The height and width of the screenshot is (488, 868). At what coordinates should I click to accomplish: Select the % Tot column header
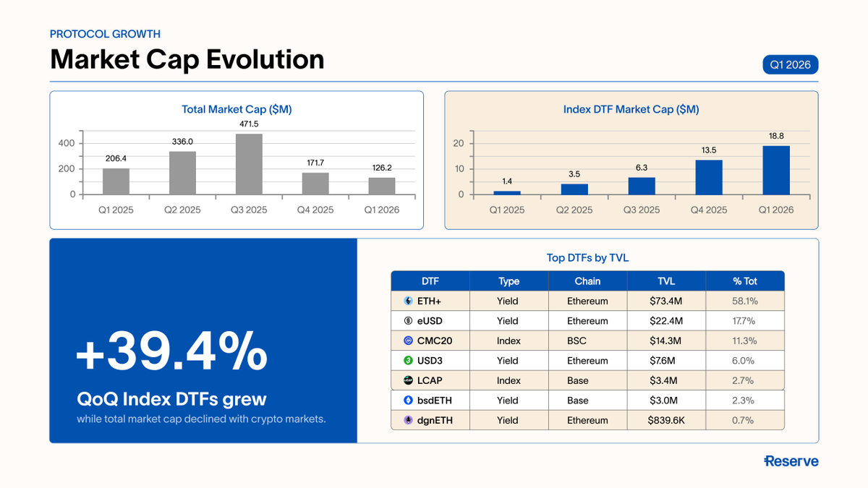click(744, 281)
